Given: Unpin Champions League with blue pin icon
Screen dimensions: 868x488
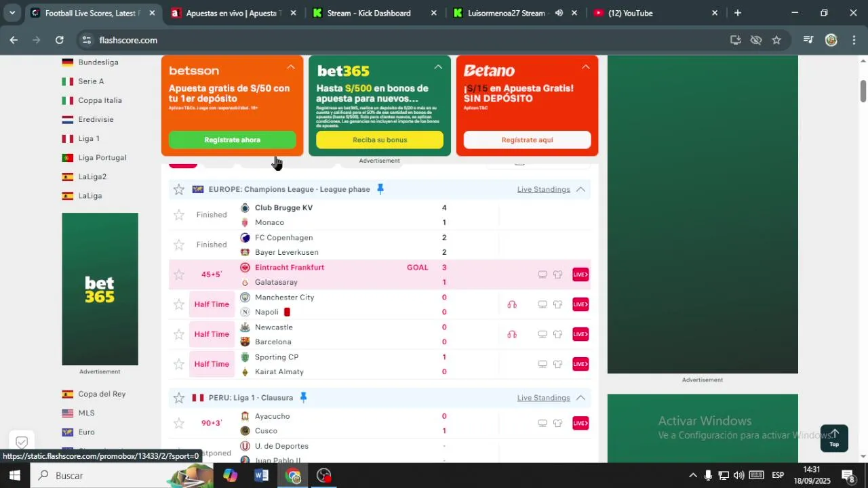Looking at the screenshot, I should pyautogui.click(x=380, y=189).
